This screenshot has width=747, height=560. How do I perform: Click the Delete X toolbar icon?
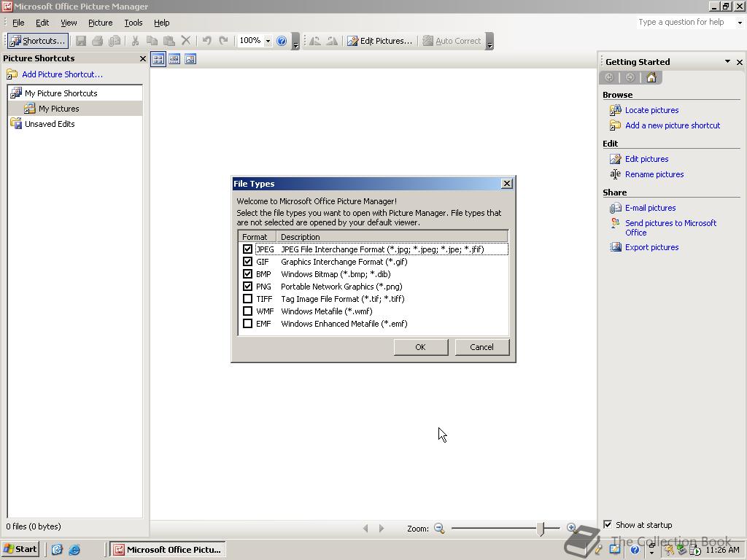click(x=186, y=41)
